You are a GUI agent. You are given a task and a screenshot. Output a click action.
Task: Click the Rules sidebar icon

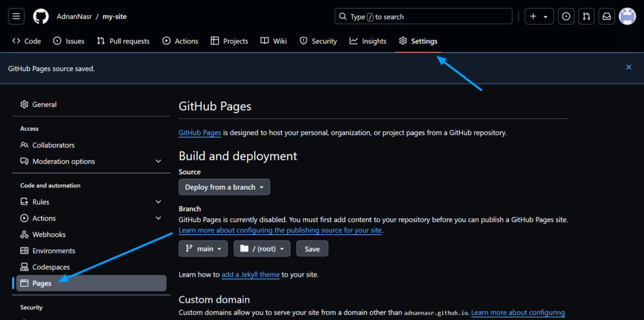(25, 202)
